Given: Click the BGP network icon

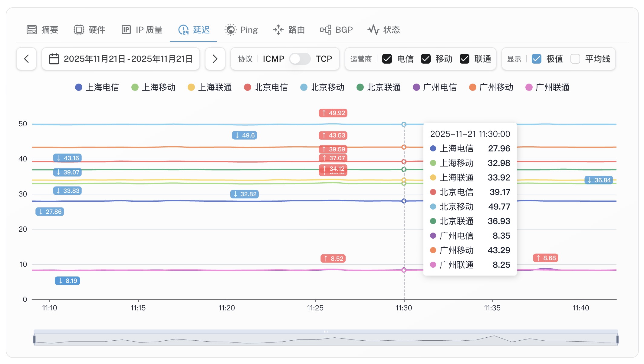Looking at the screenshot, I should tap(326, 30).
